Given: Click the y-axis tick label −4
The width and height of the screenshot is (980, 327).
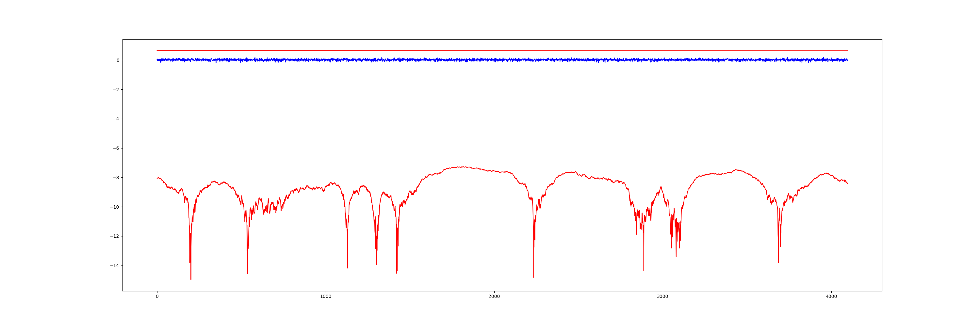Looking at the screenshot, I should (116, 119).
